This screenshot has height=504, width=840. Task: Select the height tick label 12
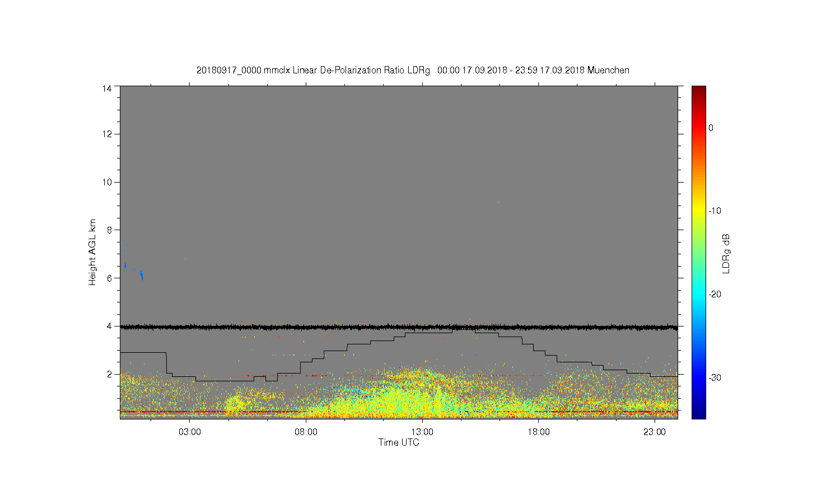click(x=107, y=134)
